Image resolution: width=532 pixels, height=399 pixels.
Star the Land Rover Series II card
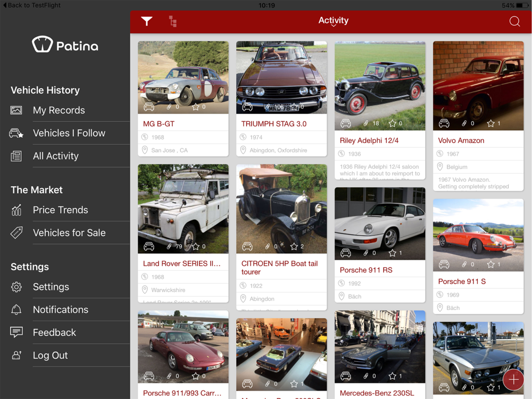(x=196, y=247)
